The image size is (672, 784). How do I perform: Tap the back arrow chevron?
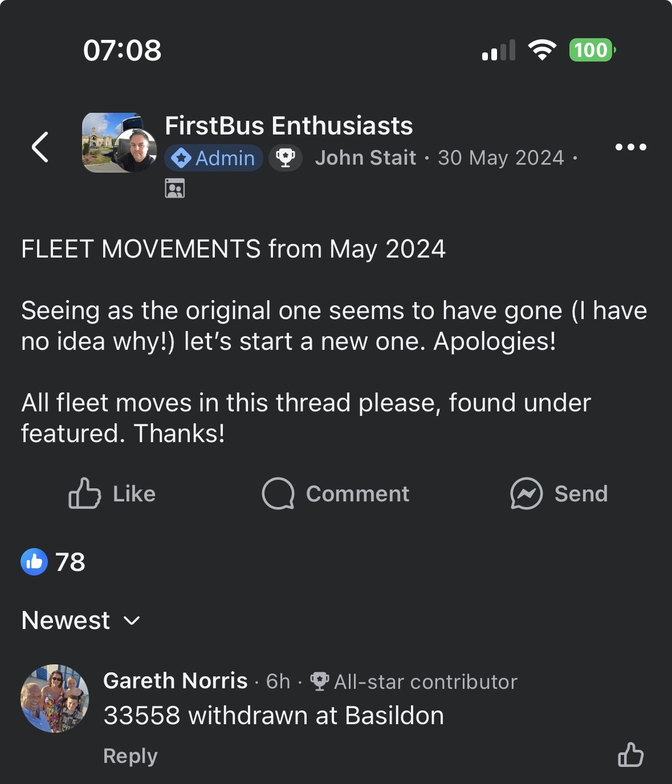click(40, 147)
